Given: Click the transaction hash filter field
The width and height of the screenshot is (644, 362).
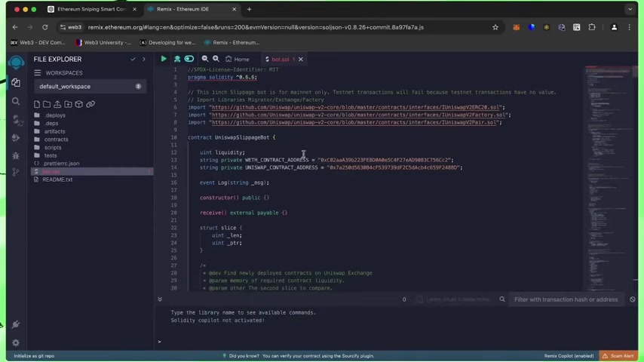Looking at the screenshot, I should click(566, 299).
